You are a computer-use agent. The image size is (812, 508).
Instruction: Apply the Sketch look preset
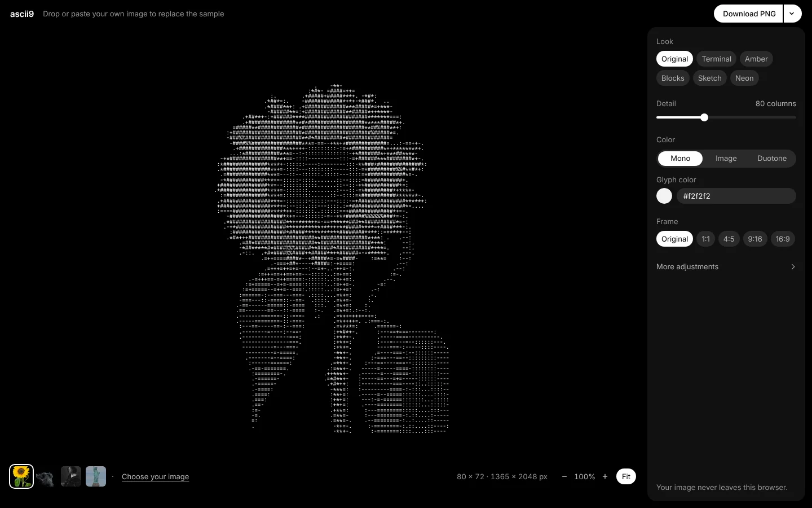[x=709, y=78]
